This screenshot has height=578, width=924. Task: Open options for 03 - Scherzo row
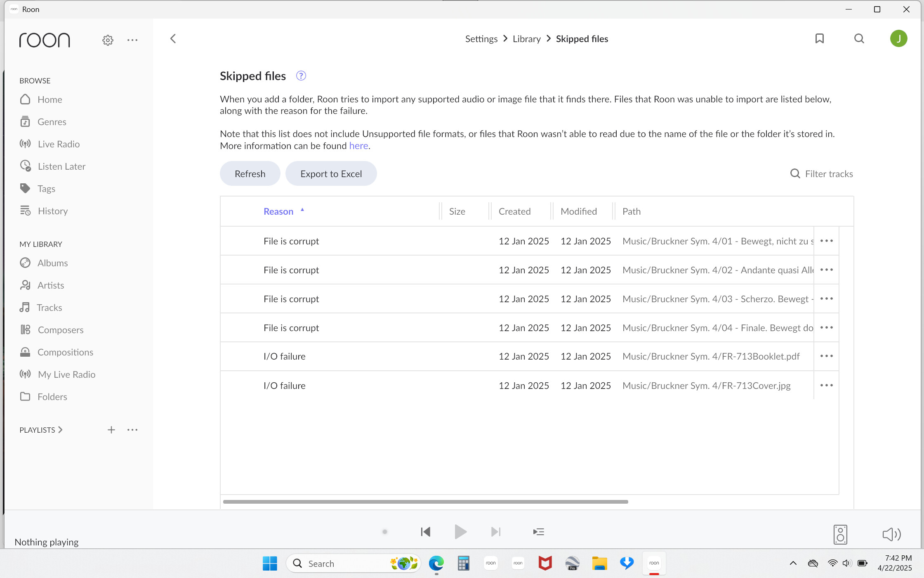pos(826,298)
